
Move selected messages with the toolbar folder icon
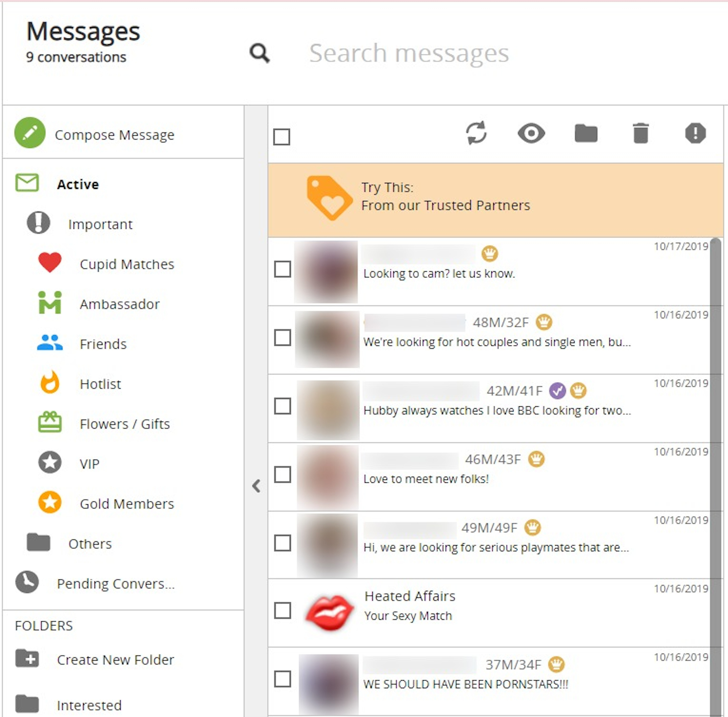[586, 133]
